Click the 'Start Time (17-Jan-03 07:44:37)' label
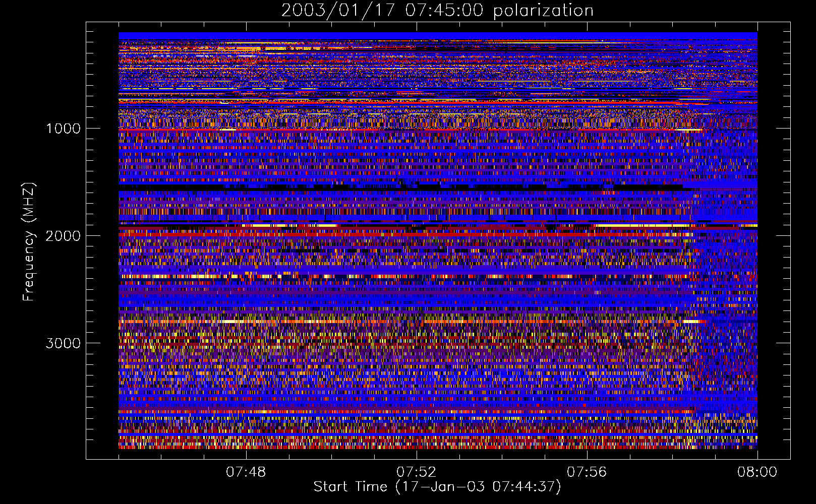Viewport: 816px width, 504px height. tap(437, 487)
